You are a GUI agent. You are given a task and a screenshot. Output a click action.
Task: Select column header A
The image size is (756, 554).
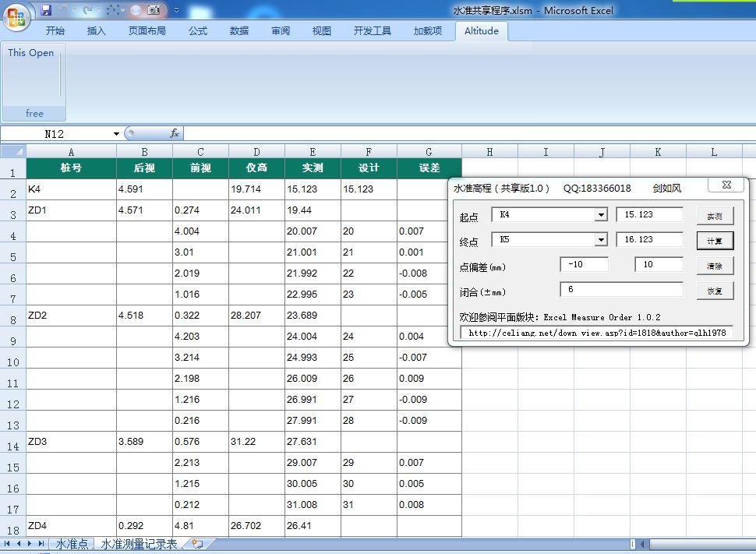click(72, 151)
